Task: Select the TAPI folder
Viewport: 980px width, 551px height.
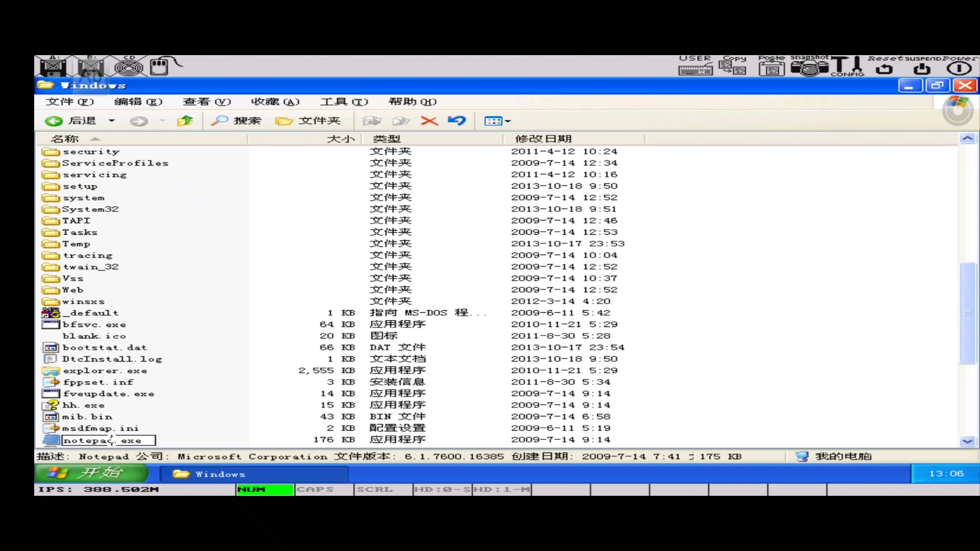Action: (x=66, y=221)
